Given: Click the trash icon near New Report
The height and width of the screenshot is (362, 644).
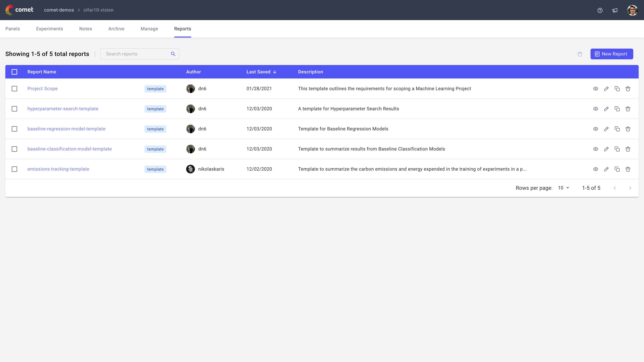Looking at the screenshot, I should coord(580,54).
